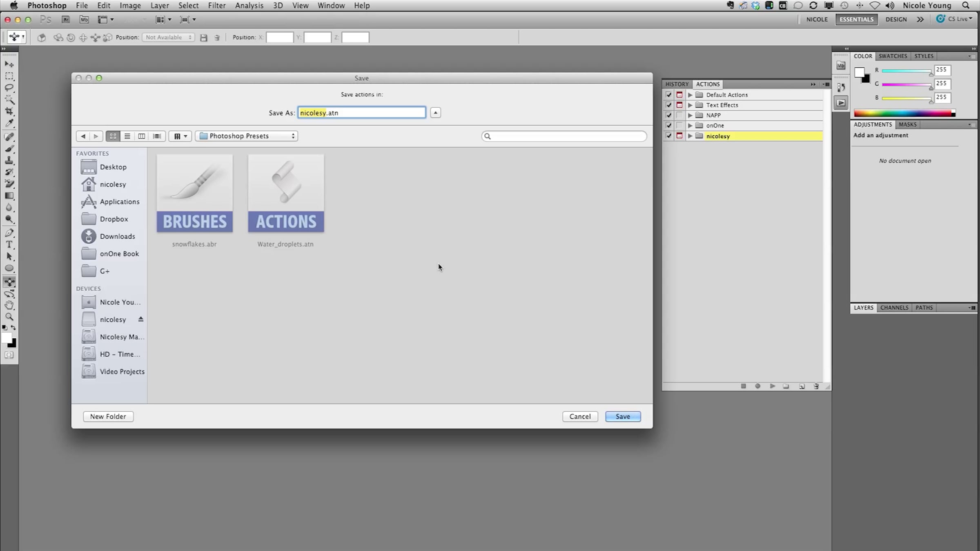The height and width of the screenshot is (551, 980).
Task: Toggle the onOne set checkmark
Action: 668,125
